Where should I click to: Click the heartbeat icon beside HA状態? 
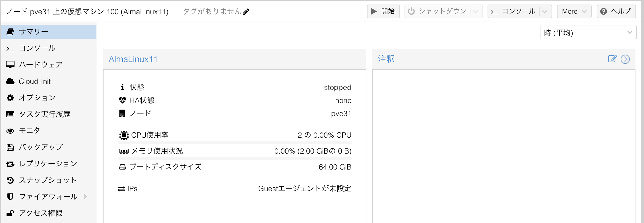tap(122, 100)
